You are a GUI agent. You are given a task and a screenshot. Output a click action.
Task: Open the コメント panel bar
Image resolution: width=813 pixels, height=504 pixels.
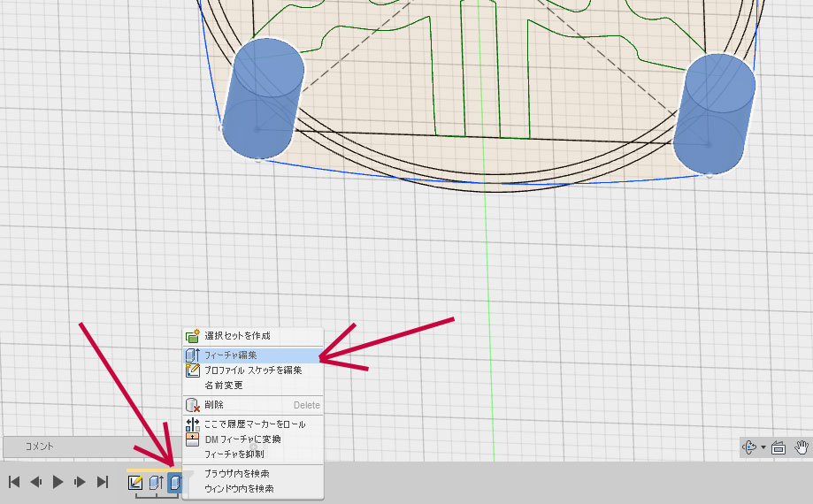(40, 447)
